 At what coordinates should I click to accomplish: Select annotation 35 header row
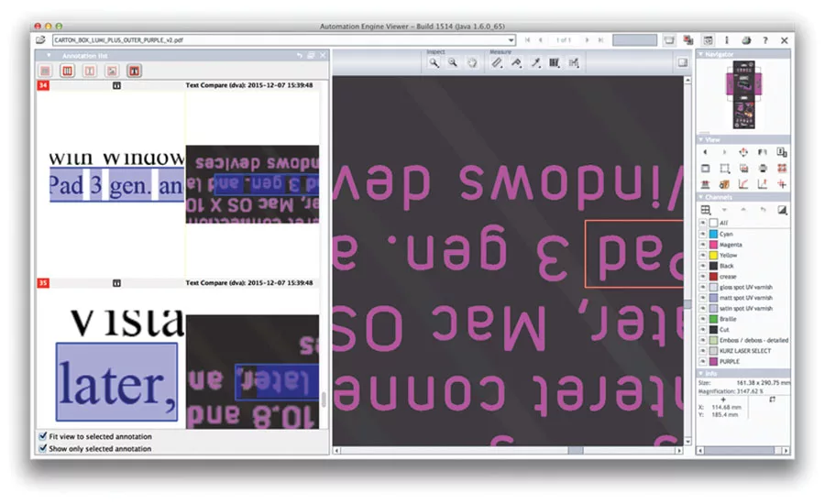click(x=178, y=283)
